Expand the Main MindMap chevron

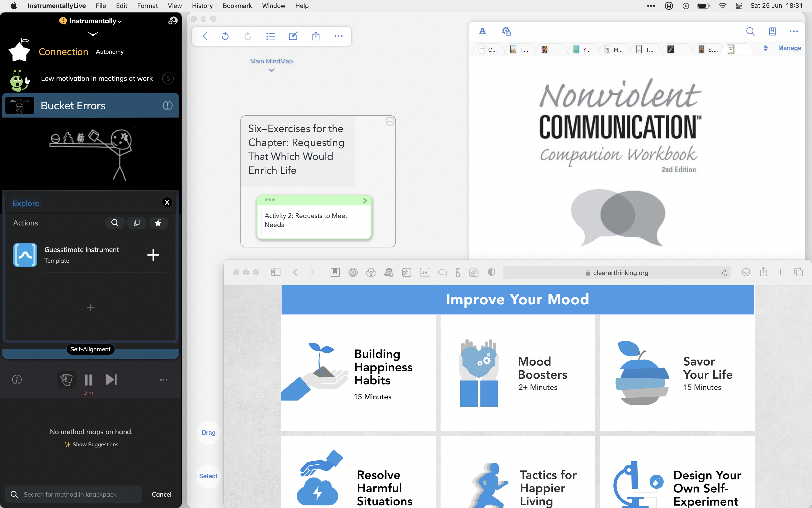[271, 70]
